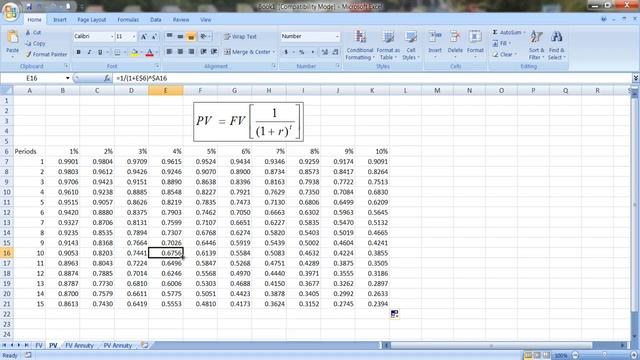Click Merge & Center
640x360 pixels.
click(247, 52)
